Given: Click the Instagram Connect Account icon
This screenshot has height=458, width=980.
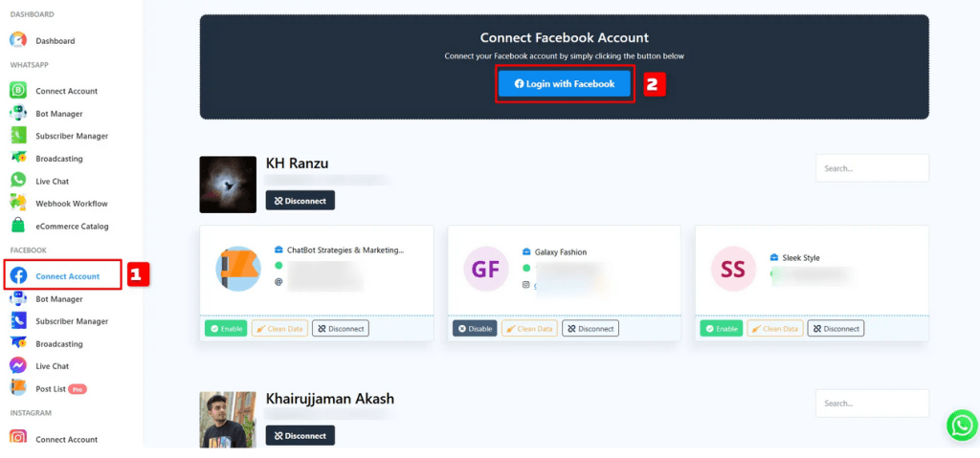Looking at the screenshot, I should coord(18,439).
